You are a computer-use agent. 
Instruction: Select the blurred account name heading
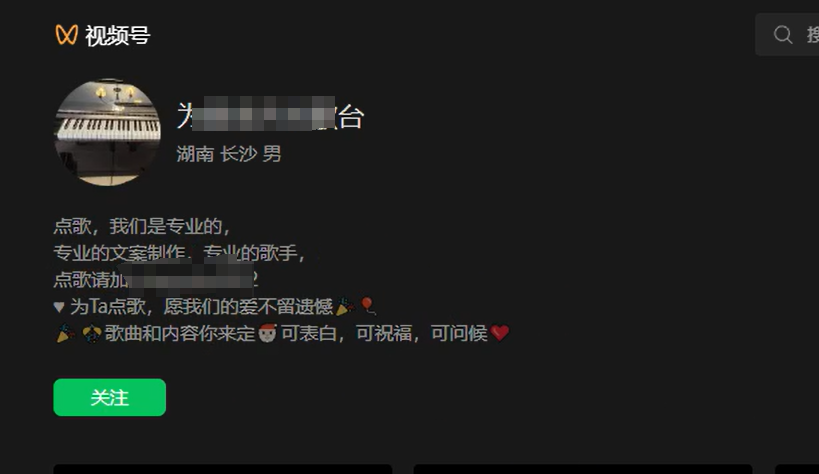click(270, 115)
